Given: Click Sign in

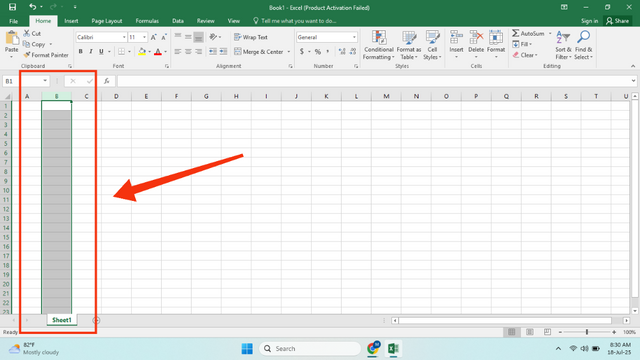Looking at the screenshot, I should (x=589, y=21).
